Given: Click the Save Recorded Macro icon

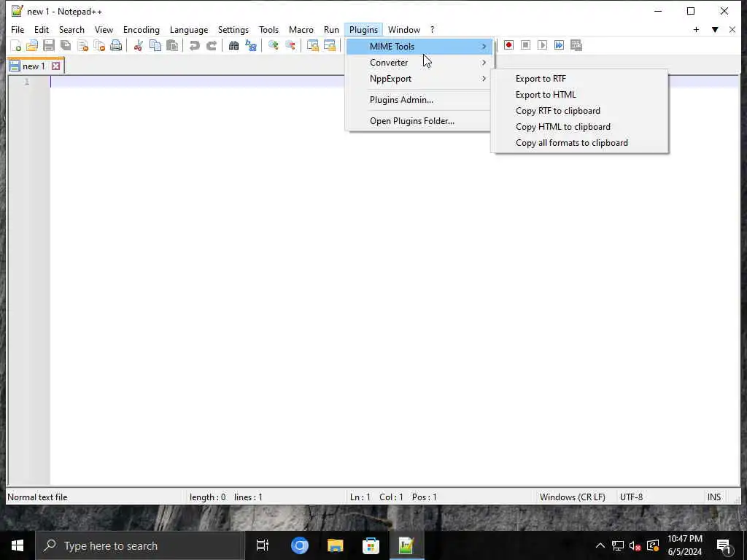Looking at the screenshot, I should click(x=576, y=45).
